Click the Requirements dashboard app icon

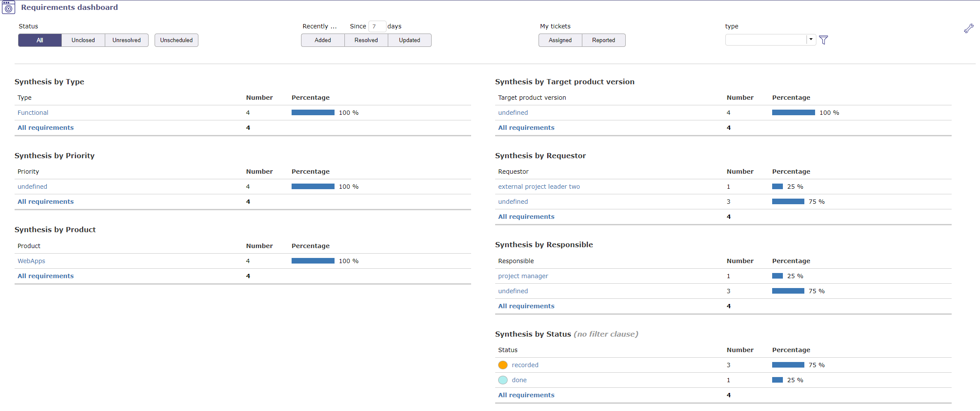pos(9,7)
